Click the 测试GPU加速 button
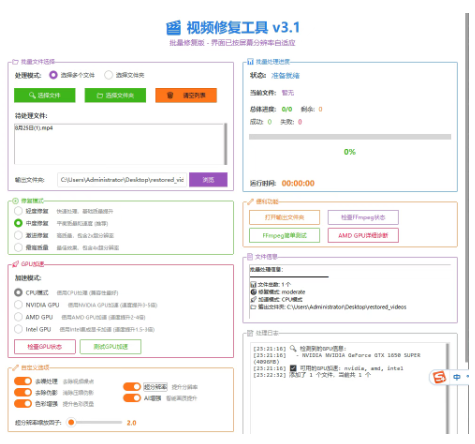Viewport: 475px width, 444px height. (111, 347)
